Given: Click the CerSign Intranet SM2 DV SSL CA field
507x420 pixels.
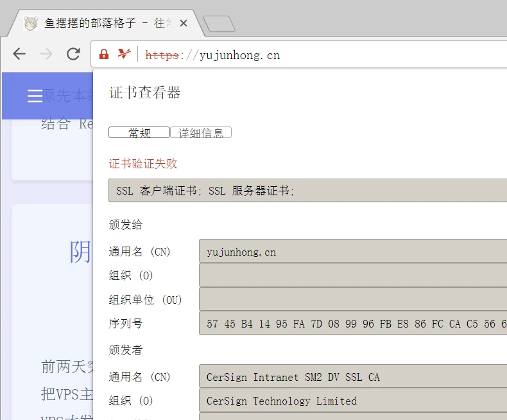Looking at the screenshot, I should pyautogui.click(x=353, y=377).
